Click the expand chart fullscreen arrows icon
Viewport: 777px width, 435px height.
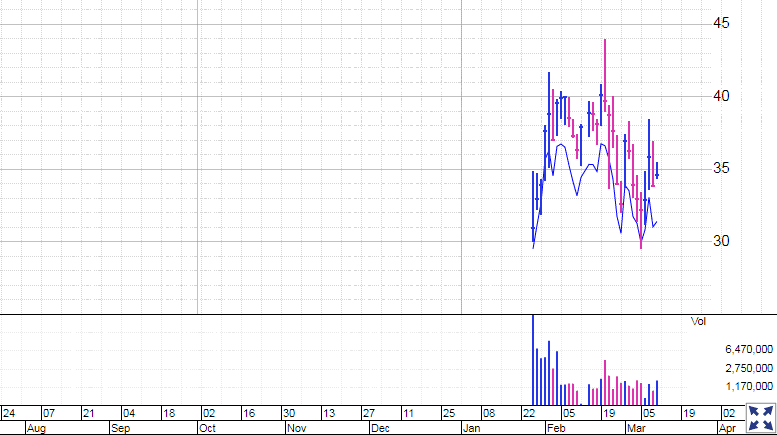tap(761, 418)
